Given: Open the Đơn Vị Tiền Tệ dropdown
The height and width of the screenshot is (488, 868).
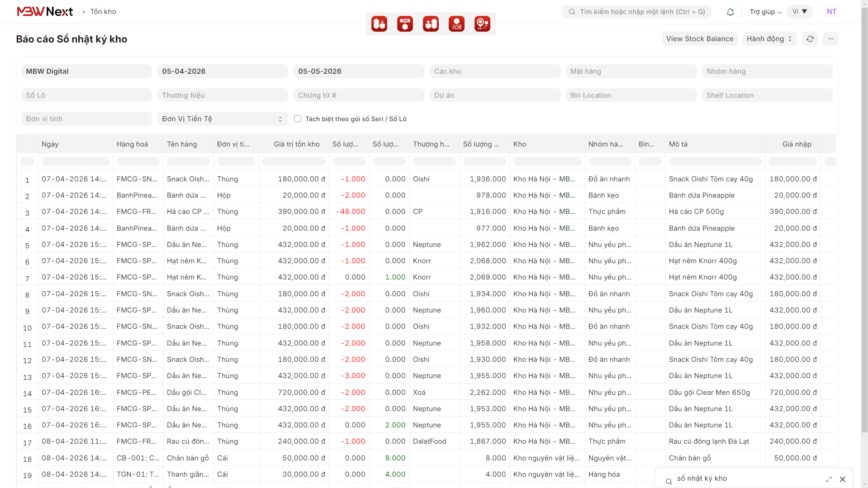Looking at the screenshot, I should pyautogui.click(x=223, y=119).
